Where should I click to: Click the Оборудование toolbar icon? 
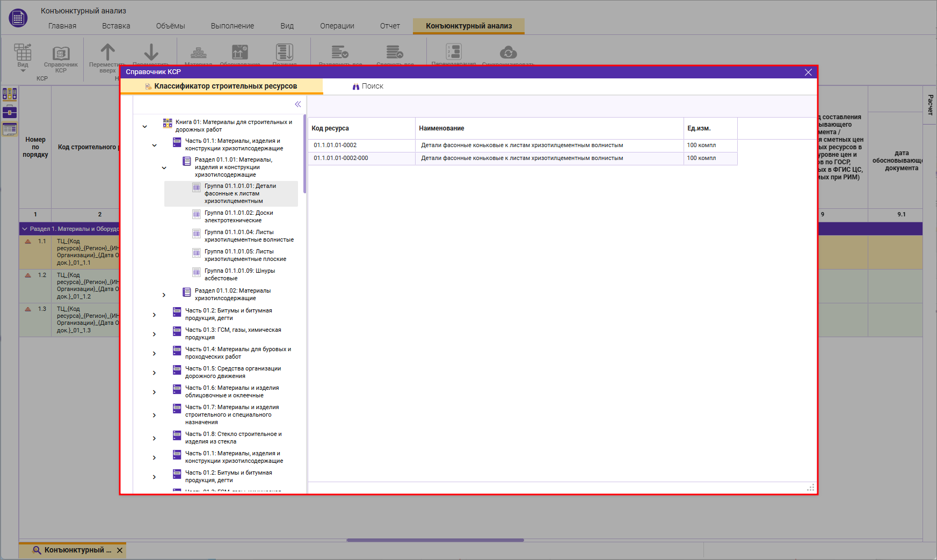239,52
